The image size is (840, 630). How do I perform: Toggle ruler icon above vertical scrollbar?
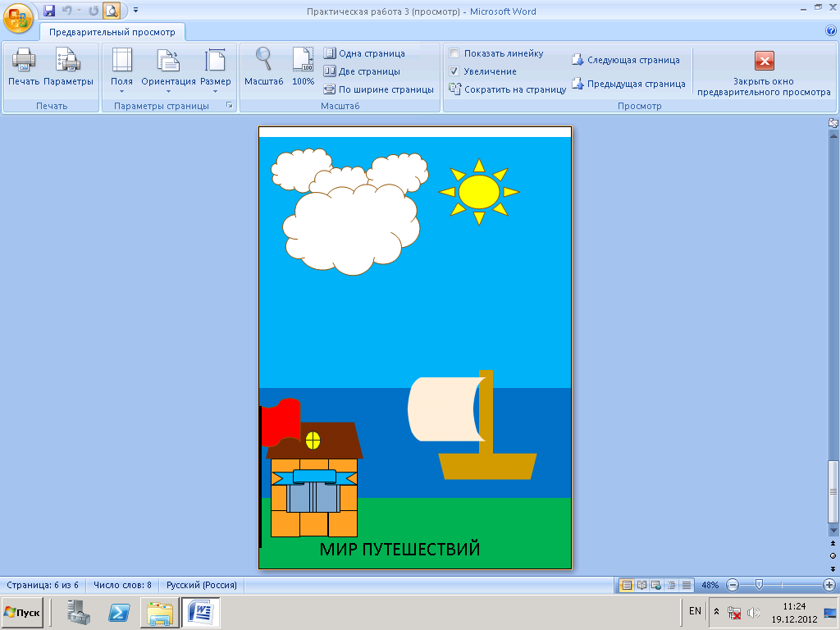click(x=833, y=123)
